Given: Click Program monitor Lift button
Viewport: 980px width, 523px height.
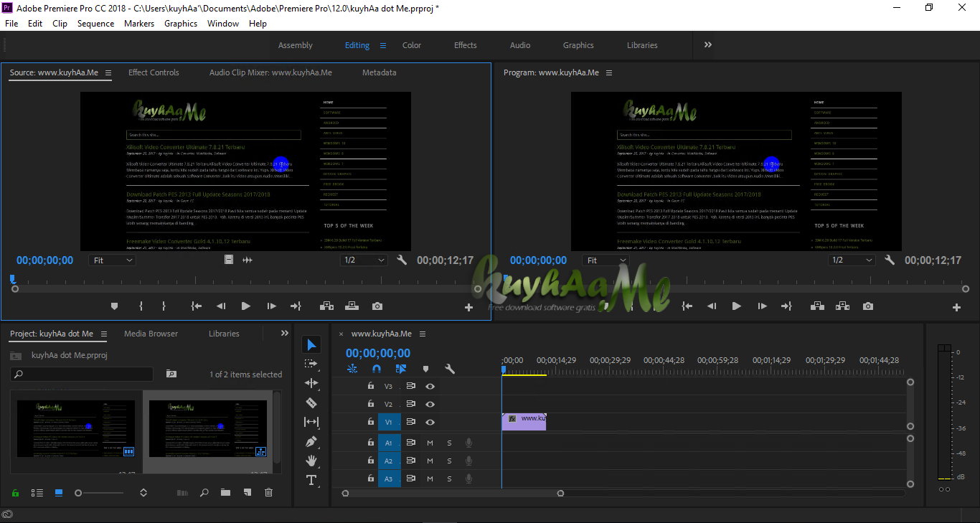Looking at the screenshot, I should coord(817,306).
